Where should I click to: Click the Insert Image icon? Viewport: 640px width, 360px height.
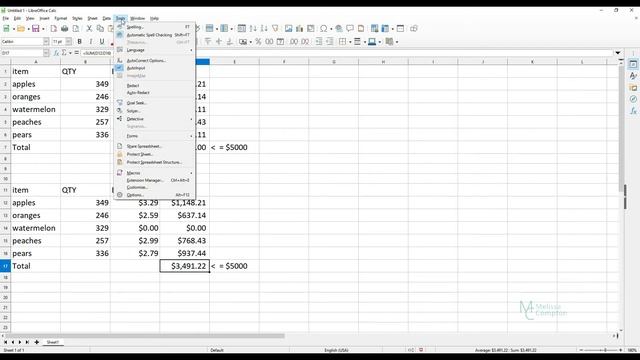(289, 29)
